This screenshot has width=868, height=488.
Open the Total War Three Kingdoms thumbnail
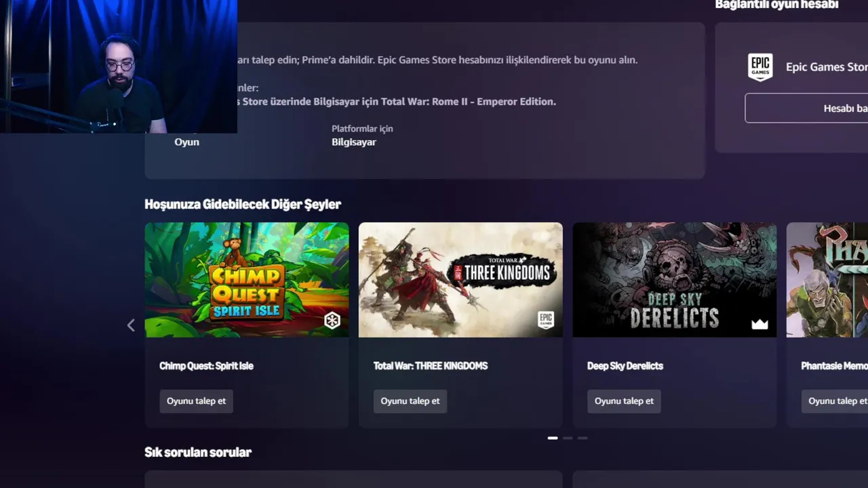(460, 280)
